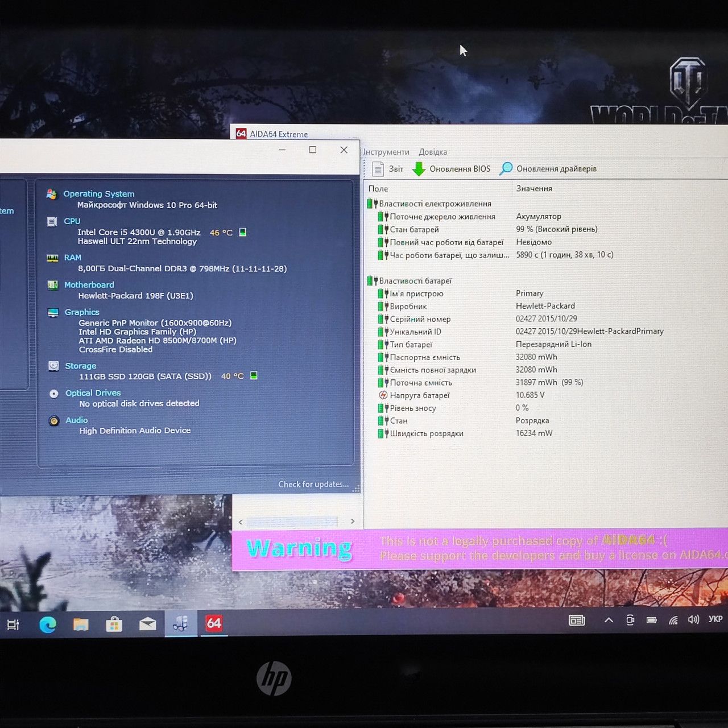
Task: Click the Storage drive icon in Speccy
Action: tap(53, 366)
